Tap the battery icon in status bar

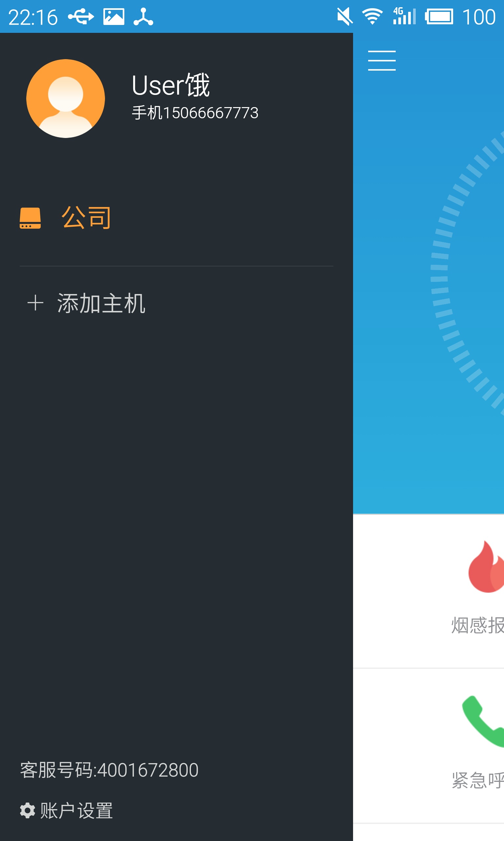click(x=439, y=17)
